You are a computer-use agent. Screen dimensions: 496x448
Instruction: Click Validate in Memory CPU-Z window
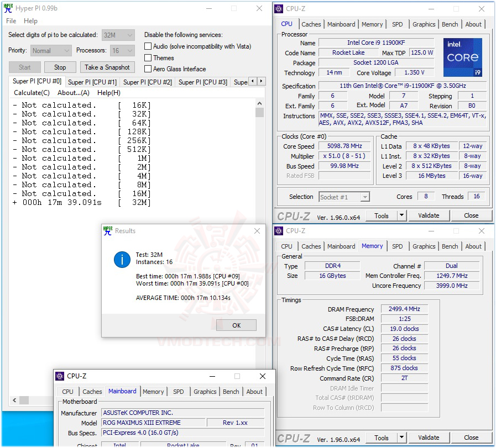pyautogui.click(x=429, y=438)
